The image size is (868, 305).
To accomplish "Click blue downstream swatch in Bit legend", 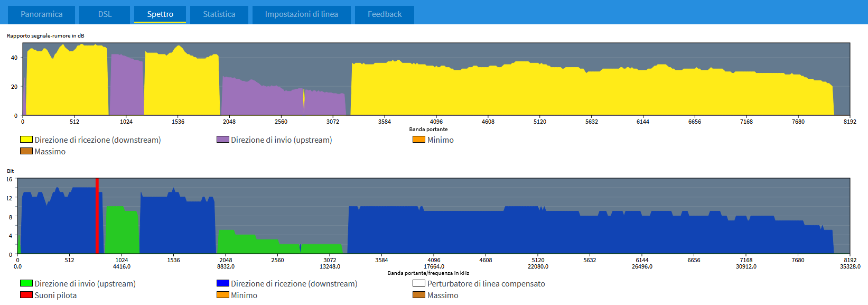I will click(x=222, y=283).
